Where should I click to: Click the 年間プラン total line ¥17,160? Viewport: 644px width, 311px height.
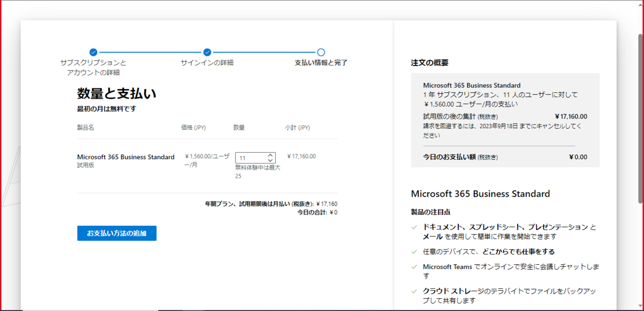271,204
